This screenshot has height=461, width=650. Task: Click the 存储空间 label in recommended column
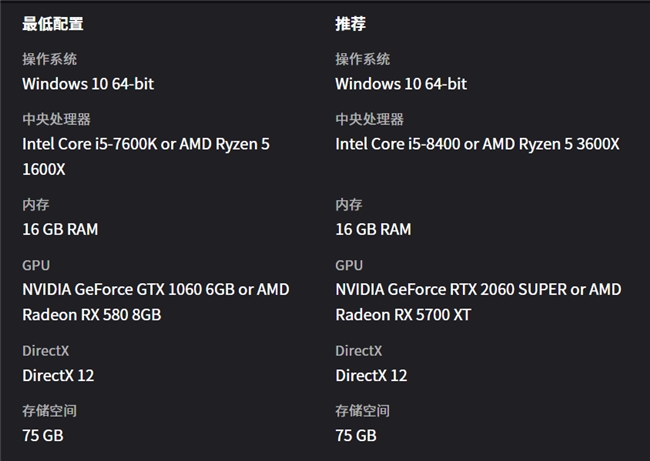coord(362,411)
